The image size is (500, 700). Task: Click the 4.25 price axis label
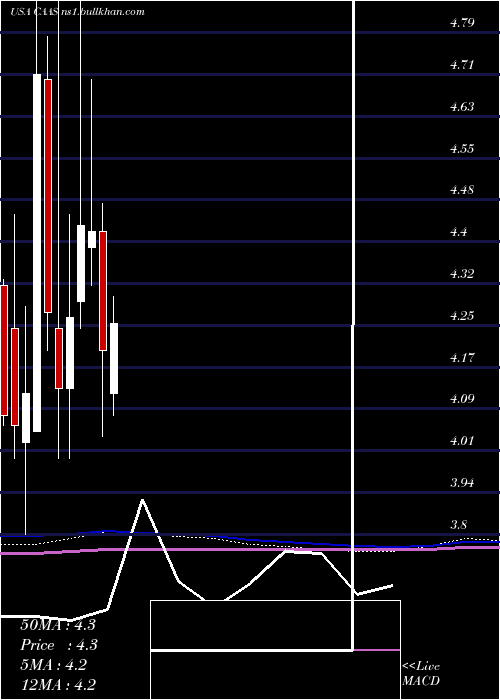point(462,316)
